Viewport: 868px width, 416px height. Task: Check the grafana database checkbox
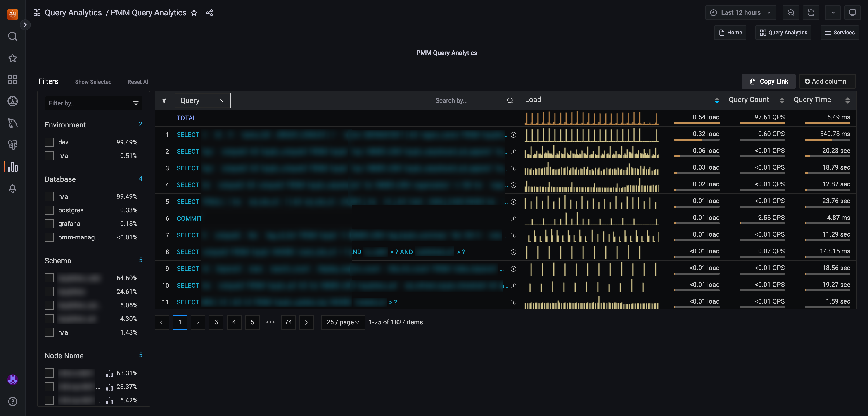(x=49, y=224)
